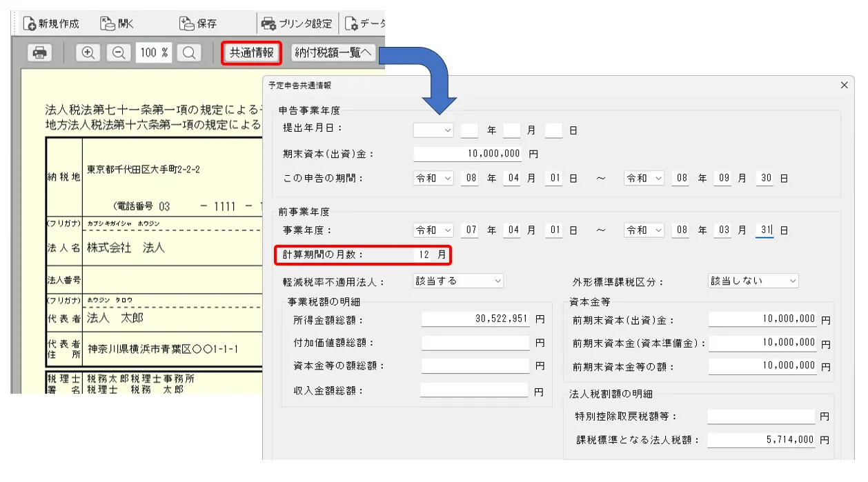This screenshot has height=482, width=868.
Task: Click the search magnifier icon beside zoom percentage
Action: click(188, 53)
